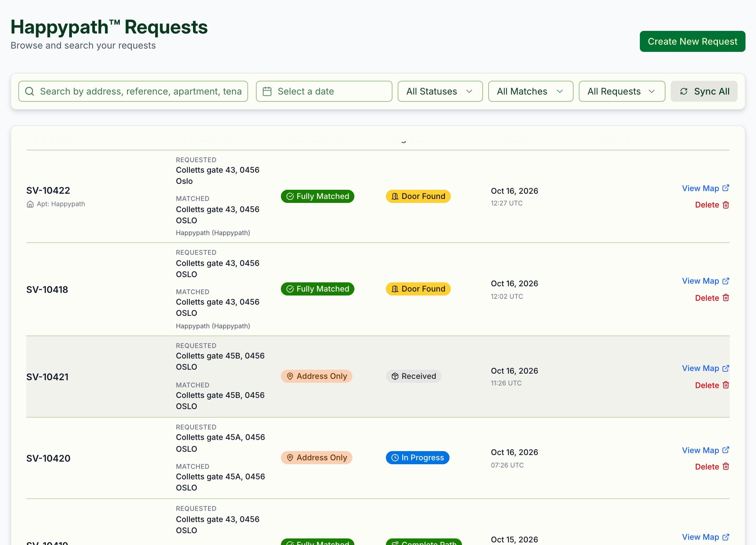The image size is (756, 545).
Task: Open View Map for SV-10420
Action: click(x=705, y=450)
